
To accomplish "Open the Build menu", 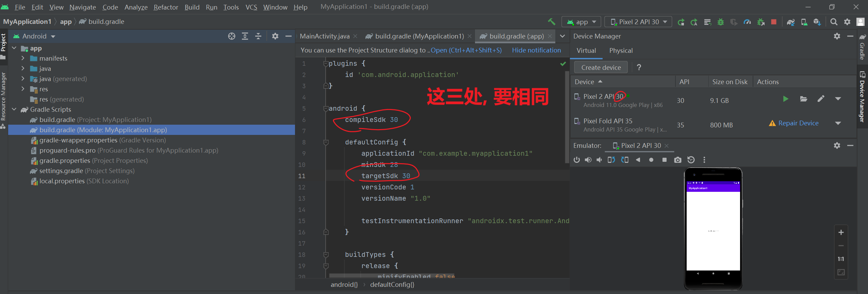I will click(192, 7).
